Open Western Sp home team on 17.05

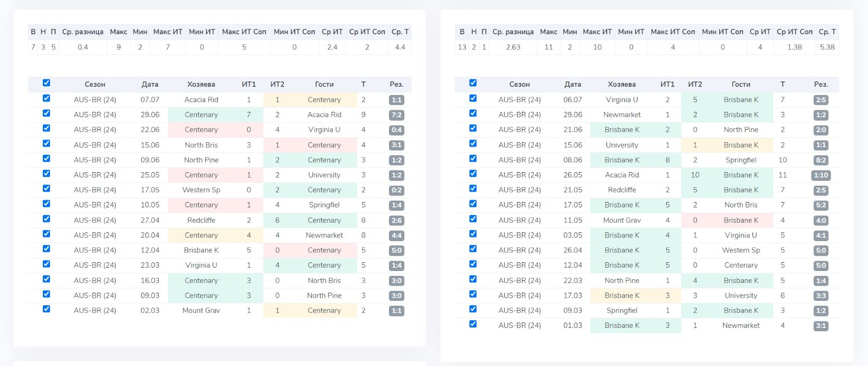[x=201, y=190]
